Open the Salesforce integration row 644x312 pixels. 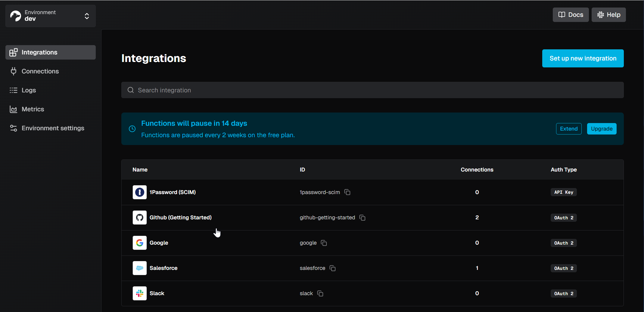(372, 268)
